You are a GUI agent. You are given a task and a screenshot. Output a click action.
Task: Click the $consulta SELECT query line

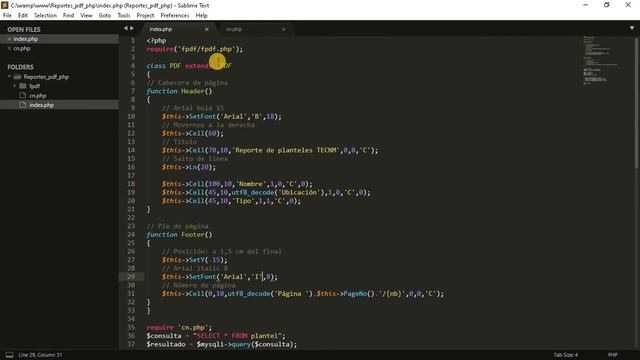pos(216,336)
